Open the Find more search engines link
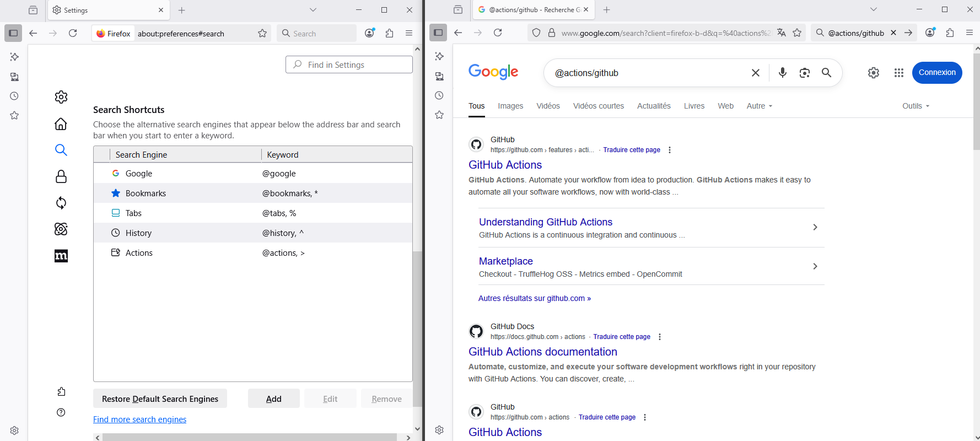980x441 pixels. pos(139,420)
